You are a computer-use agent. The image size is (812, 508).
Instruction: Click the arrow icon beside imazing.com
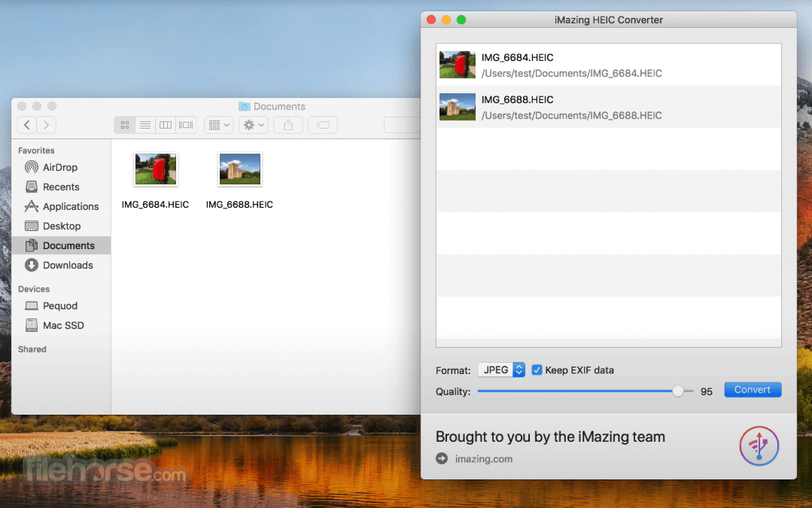(x=442, y=459)
